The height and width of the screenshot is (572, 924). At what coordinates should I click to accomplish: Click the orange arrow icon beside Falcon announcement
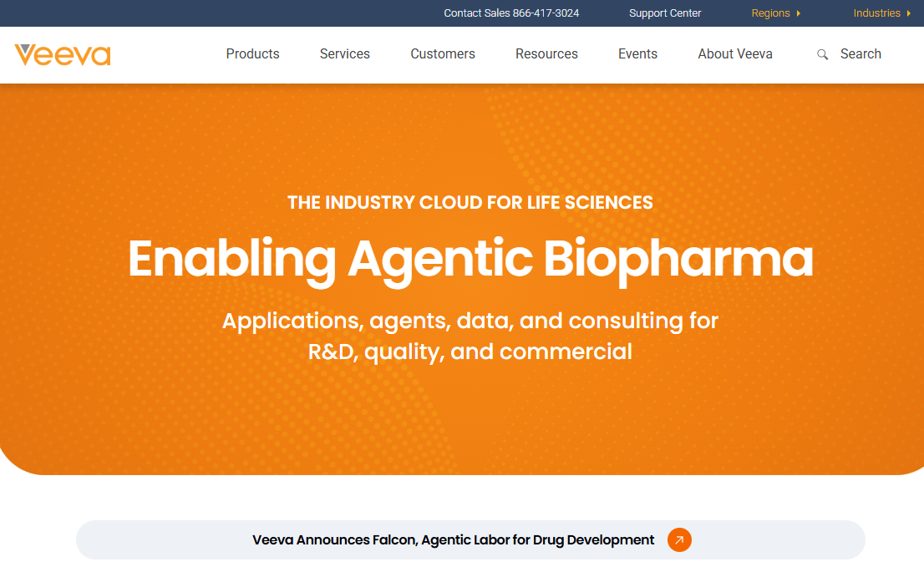[x=679, y=539]
